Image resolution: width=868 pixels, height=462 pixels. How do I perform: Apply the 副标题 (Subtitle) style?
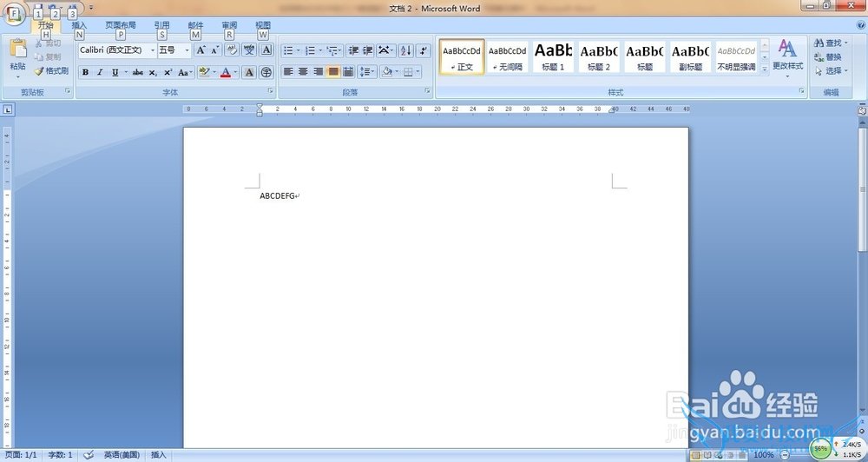click(x=690, y=56)
